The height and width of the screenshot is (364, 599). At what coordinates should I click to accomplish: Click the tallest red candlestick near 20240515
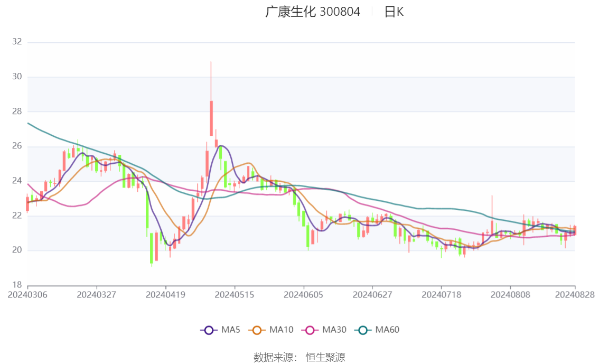211,118
